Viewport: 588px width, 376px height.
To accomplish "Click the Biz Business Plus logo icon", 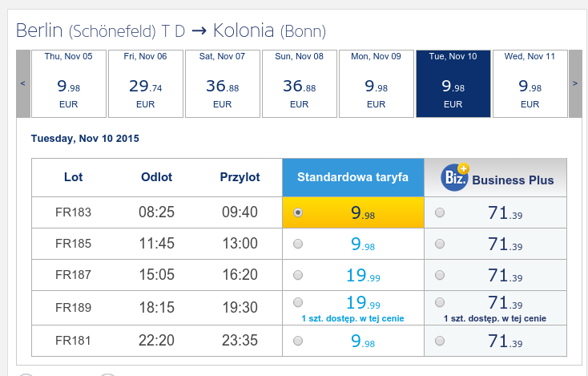I will point(455,177).
